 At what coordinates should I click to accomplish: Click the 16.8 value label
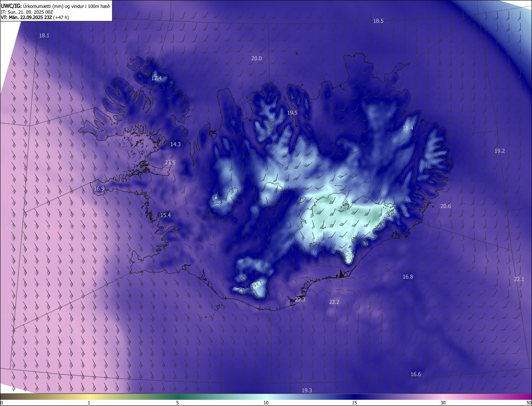(x=408, y=277)
